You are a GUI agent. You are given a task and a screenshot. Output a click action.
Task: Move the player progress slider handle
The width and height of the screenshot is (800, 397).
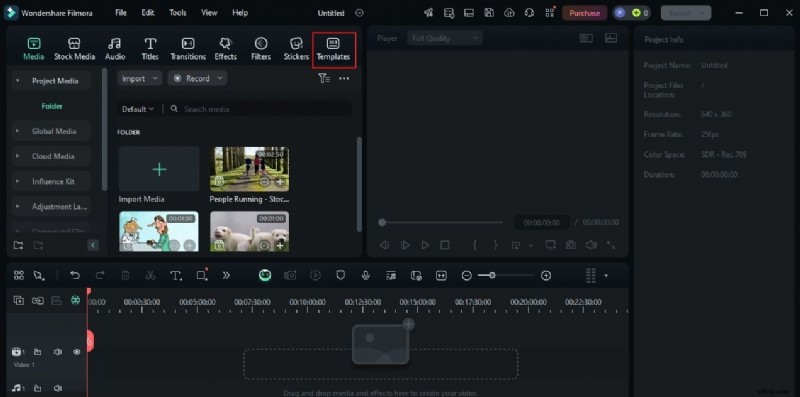click(x=382, y=222)
